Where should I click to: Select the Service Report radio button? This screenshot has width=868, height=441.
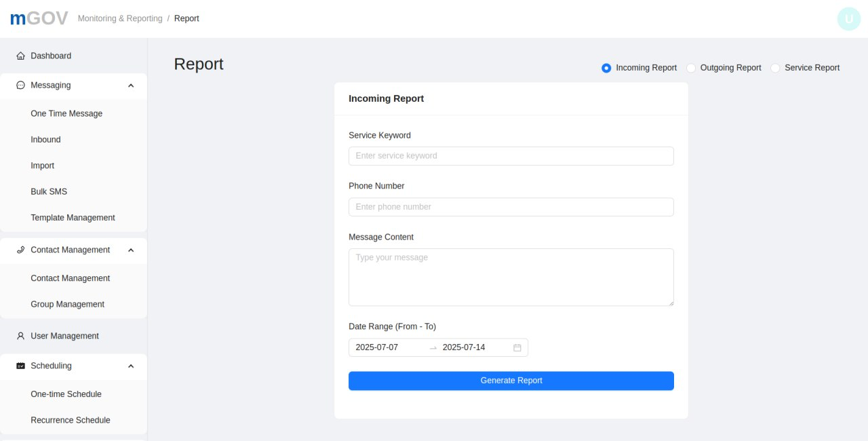775,69
